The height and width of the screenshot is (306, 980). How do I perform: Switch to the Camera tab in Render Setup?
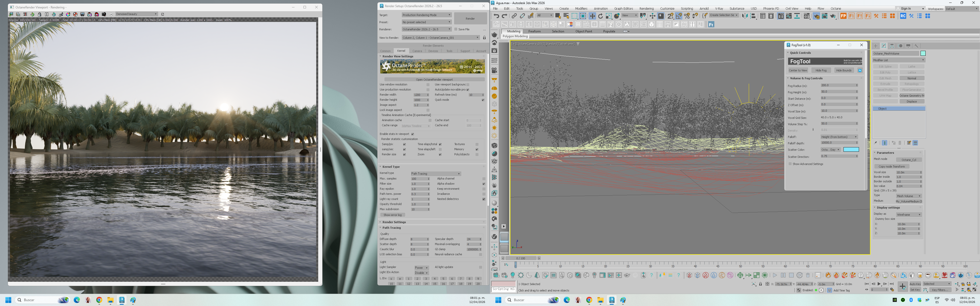417,51
